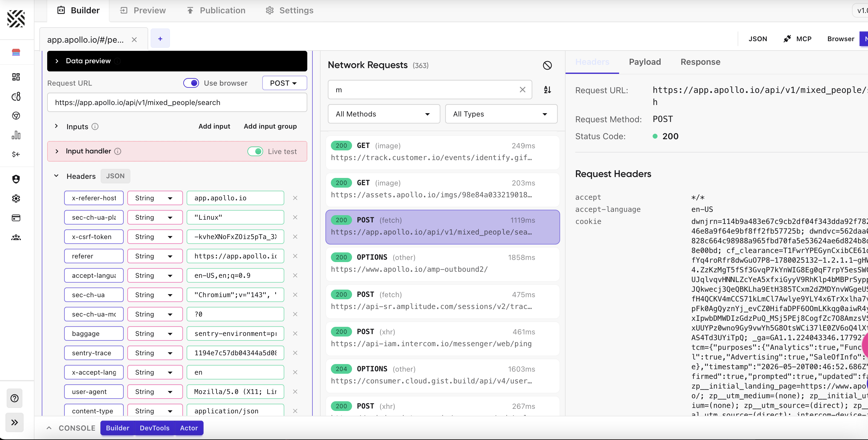Image resolution: width=868 pixels, height=440 pixels.
Task: Clear the network search filter text
Action: click(522, 90)
